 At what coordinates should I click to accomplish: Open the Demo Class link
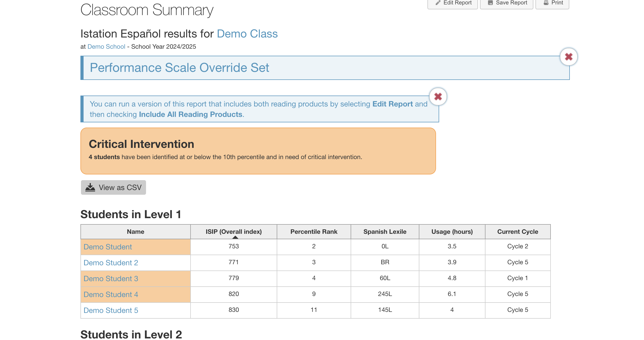(x=247, y=34)
